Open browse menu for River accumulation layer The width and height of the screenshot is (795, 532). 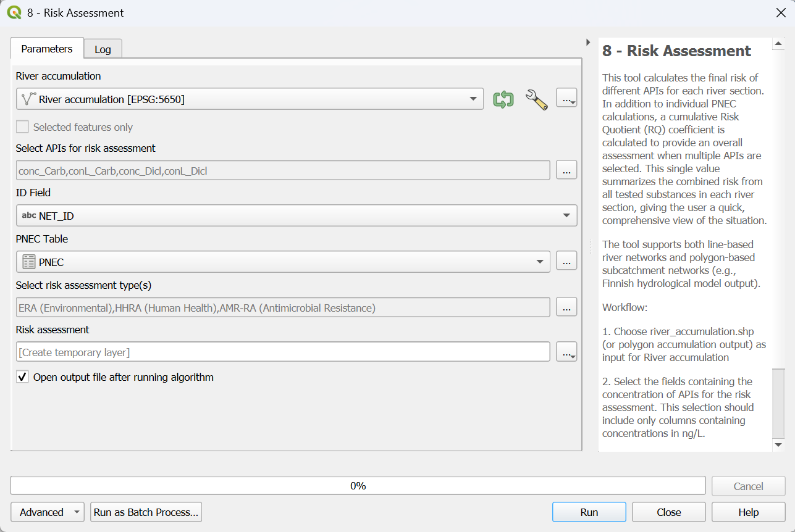point(566,99)
